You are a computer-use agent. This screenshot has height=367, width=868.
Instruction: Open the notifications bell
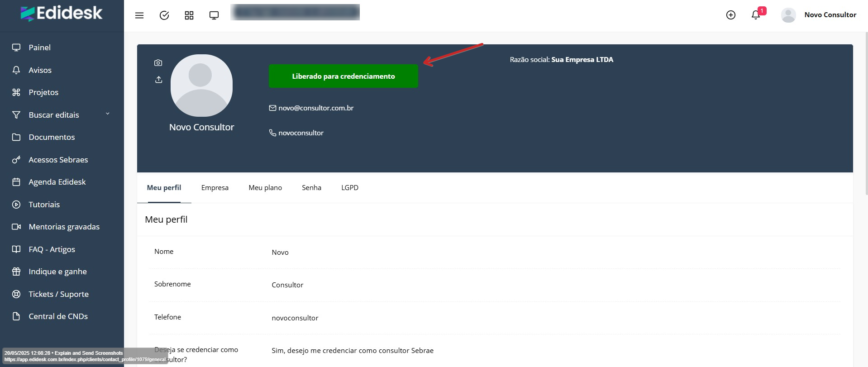click(755, 15)
